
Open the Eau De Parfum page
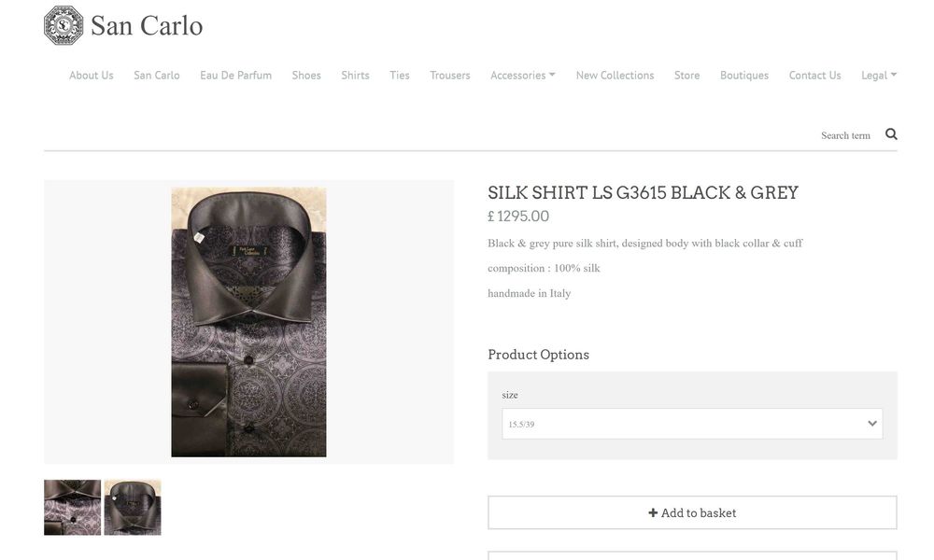click(235, 76)
